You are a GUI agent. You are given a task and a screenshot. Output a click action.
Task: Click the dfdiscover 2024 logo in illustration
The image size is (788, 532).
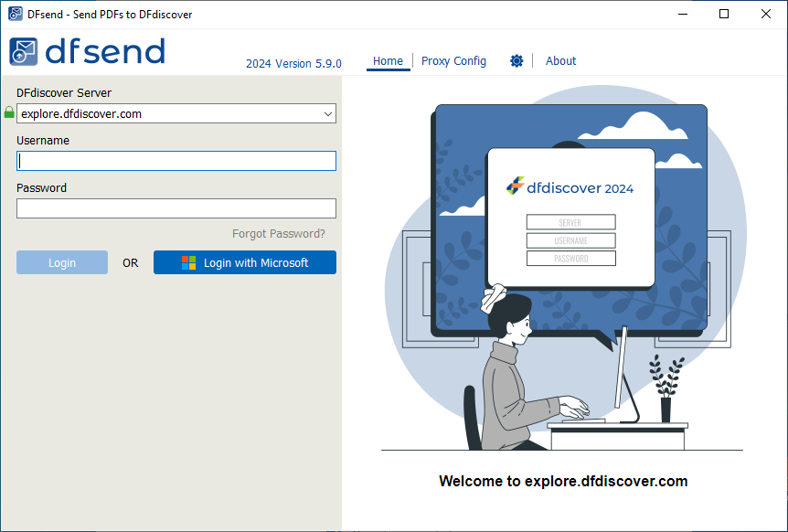(x=570, y=186)
